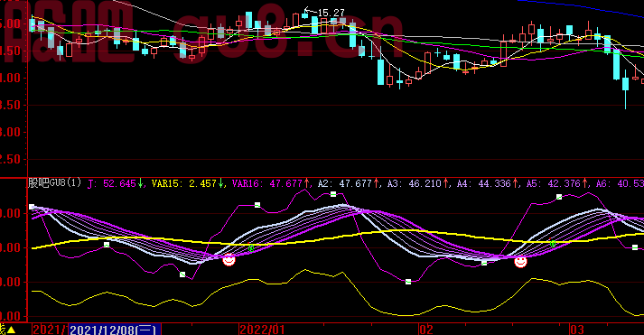Click the white square marker at ribbon start

[32, 207]
